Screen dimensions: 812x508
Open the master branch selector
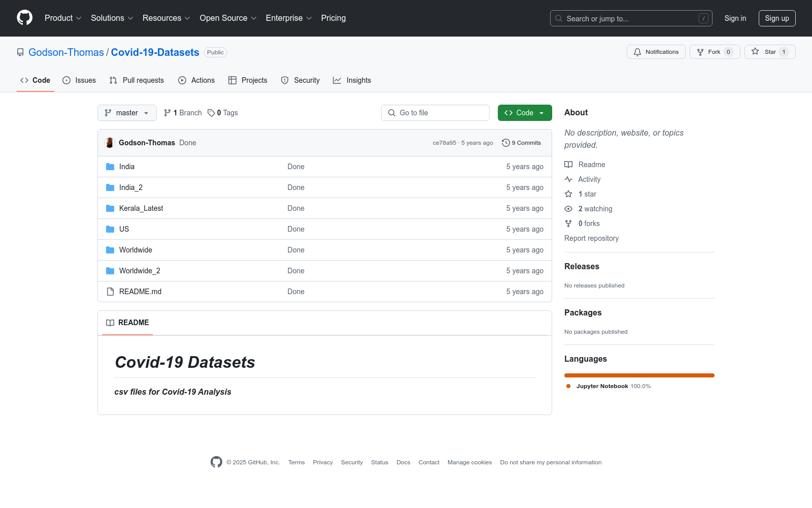[x=127, y=113]
